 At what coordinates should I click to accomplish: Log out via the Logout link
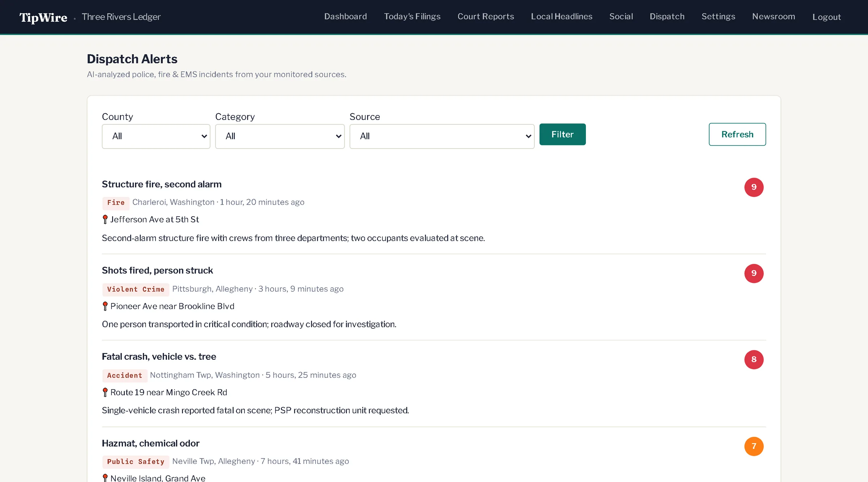(826, 17)
